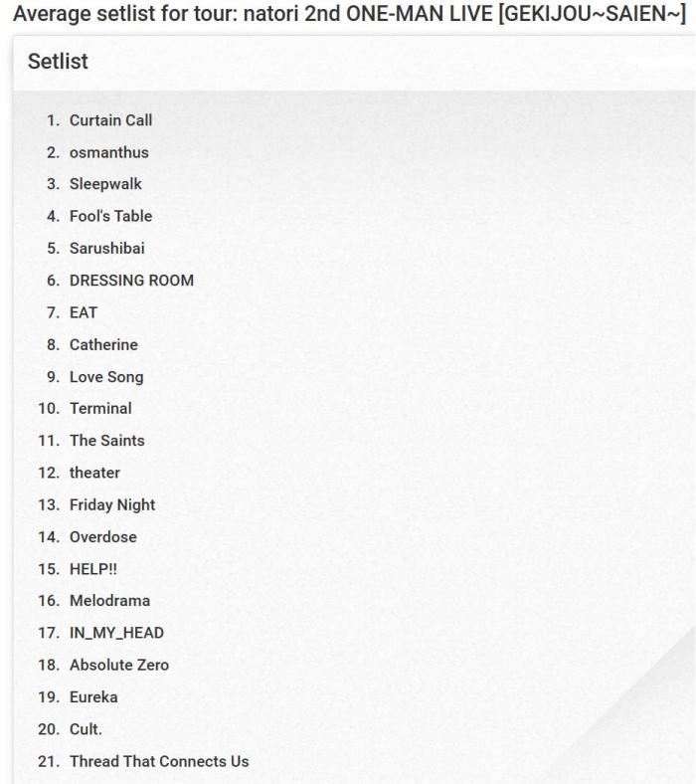The image size is (696, 784).
Task: Click the Overdose song link
Action: click(x=102, y=537)
